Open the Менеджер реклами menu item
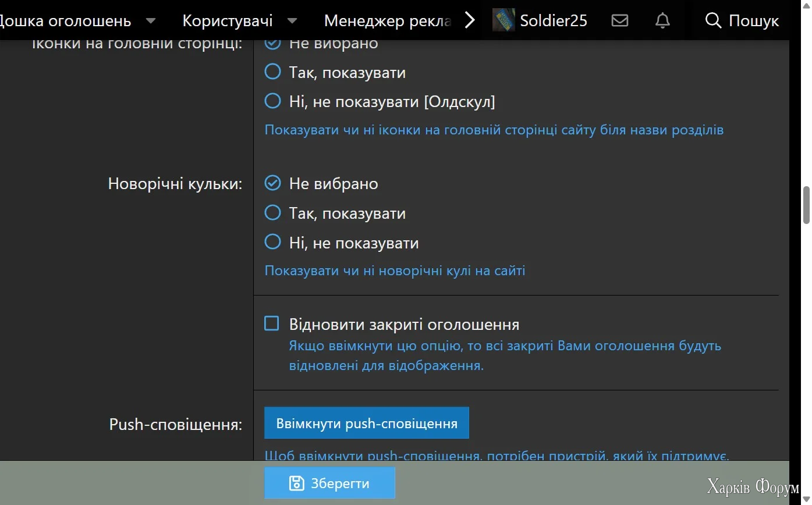The height and width of the screenshot is (505, 812). pos(388,22)
